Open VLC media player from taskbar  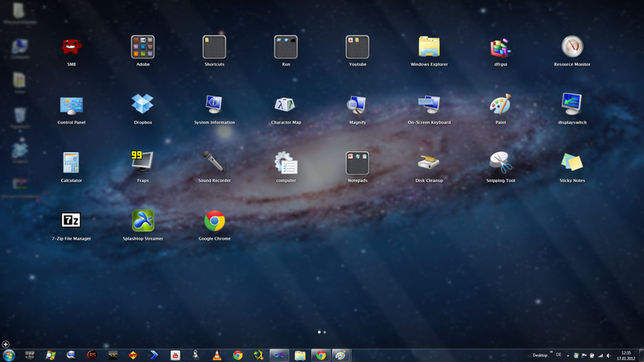[217, 356]
